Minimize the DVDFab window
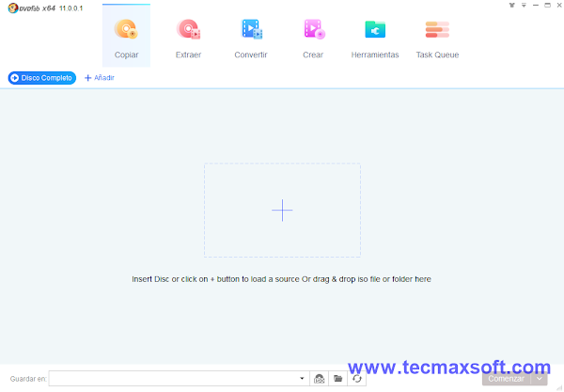The height and width of the screenshot is (392, 564). [536, 5]
